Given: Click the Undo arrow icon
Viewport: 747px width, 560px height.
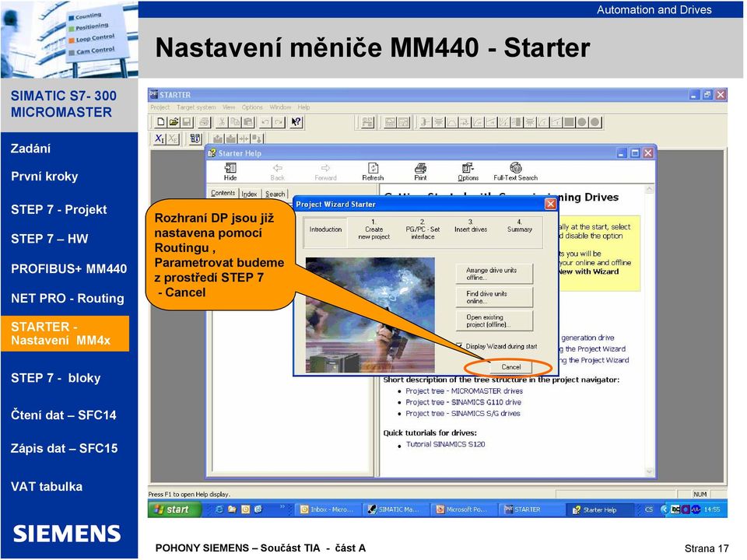Looking at the screenshot, I should click(265, 122).
